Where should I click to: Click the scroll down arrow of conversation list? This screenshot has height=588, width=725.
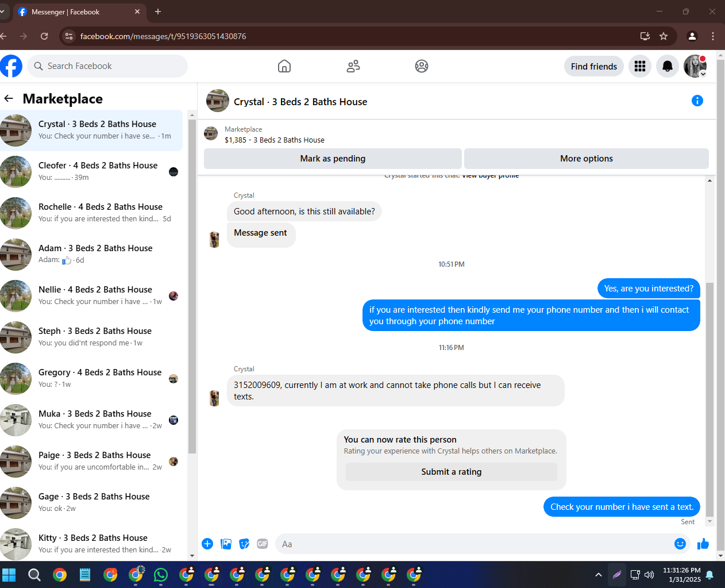click(192, 556)
